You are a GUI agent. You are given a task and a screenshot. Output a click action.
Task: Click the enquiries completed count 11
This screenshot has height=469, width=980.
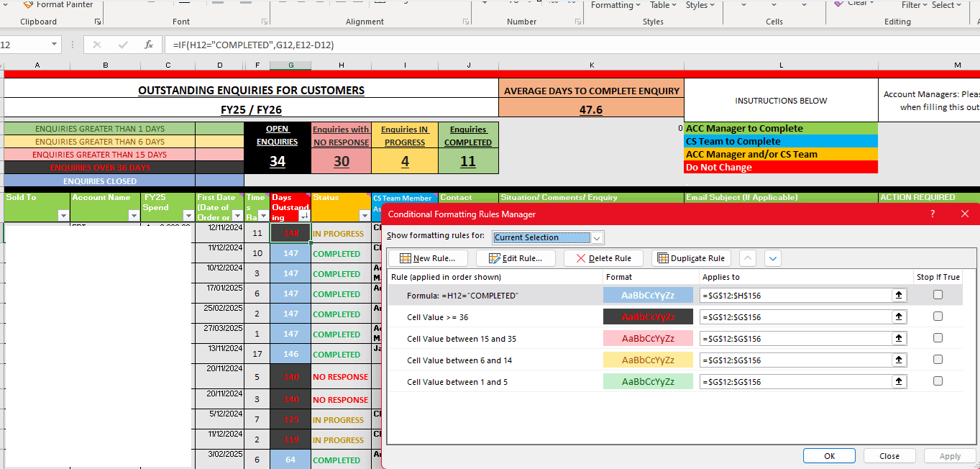pos(468,161)
